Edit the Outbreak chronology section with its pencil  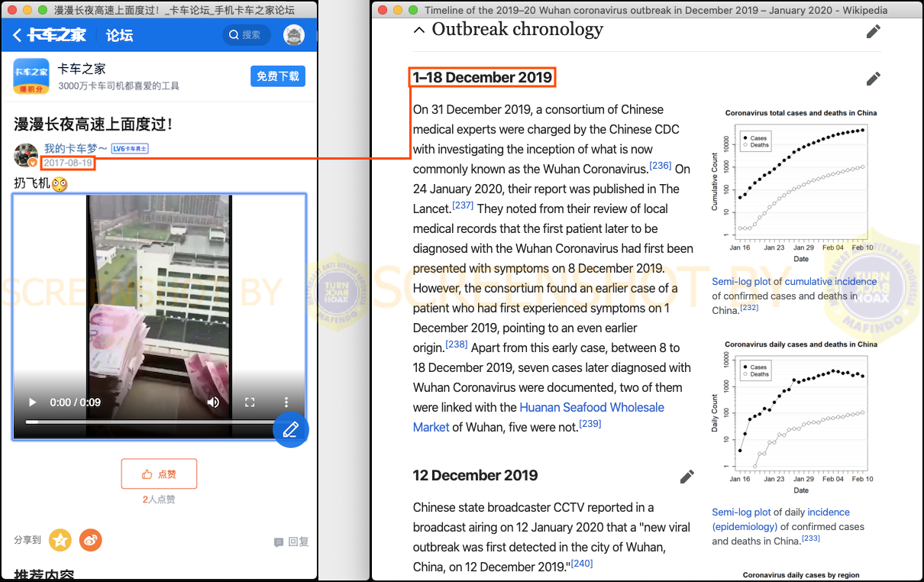click(874, 31)
